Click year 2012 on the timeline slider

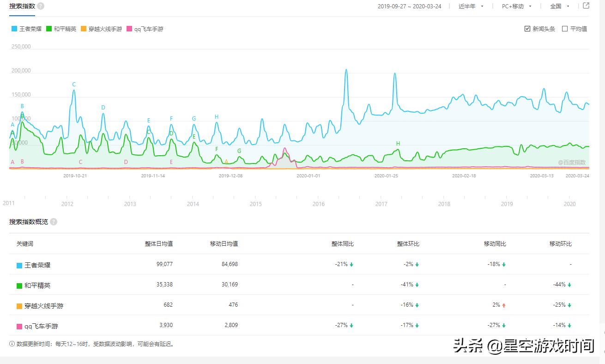pyautogui.click(x=67, y=204)
